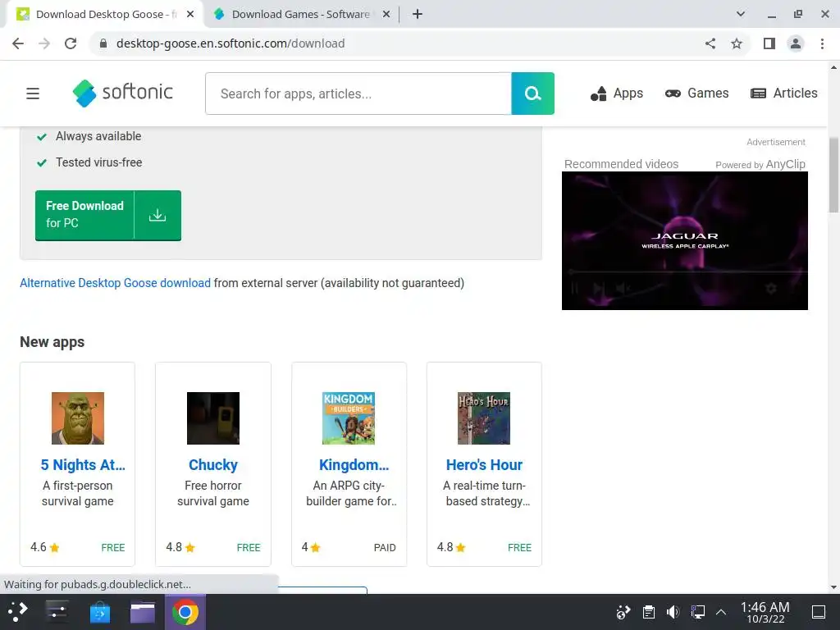Viewport: 840px width, 630px height.
Task: Open Alternative Desktop Goose download link
Action: (x=115, y=283)
